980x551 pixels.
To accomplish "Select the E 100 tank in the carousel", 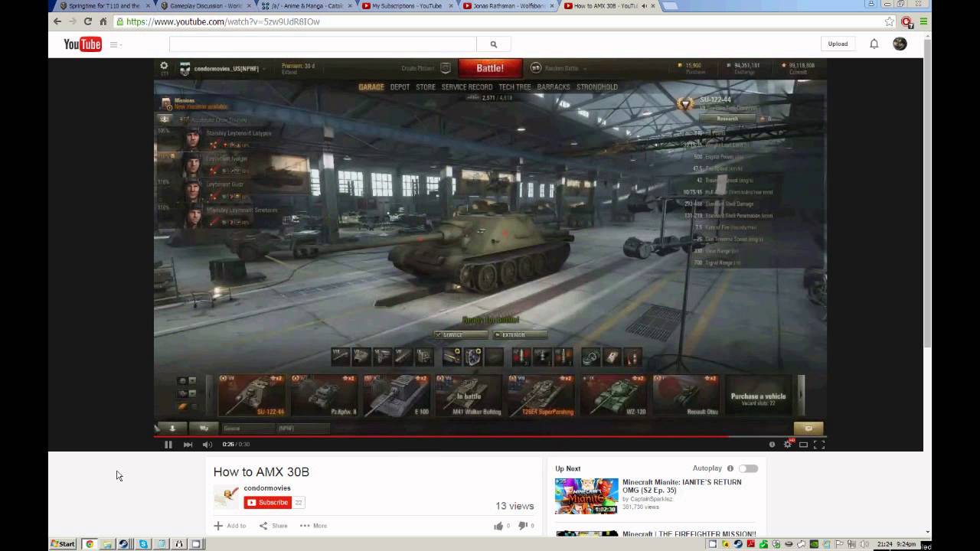I will pos(396,395).
